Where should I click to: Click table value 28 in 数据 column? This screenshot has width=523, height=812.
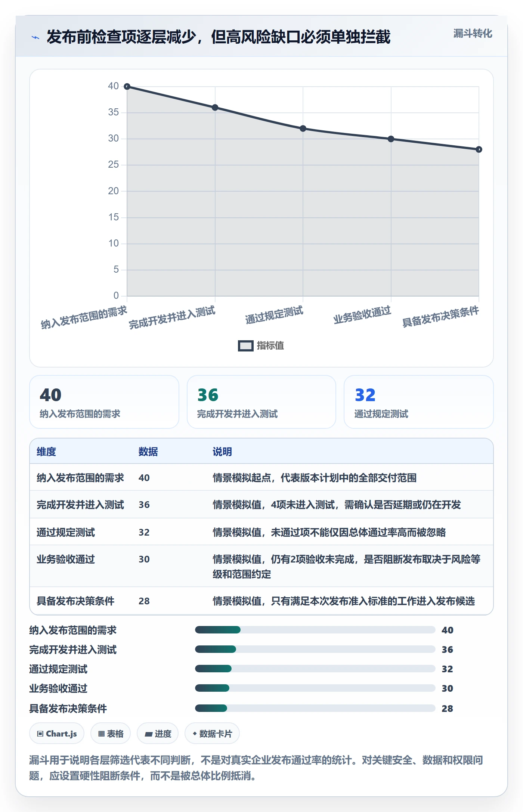(144, 601)
